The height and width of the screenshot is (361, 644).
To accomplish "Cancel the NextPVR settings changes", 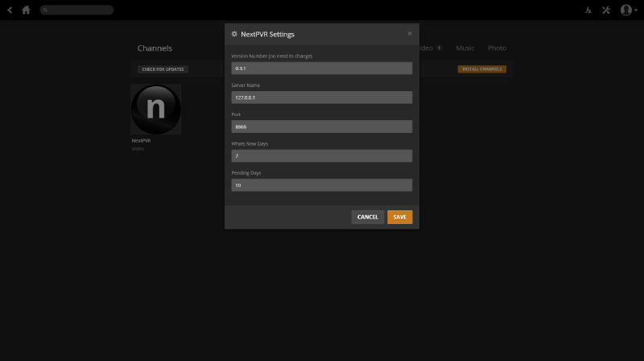I will [368, 217].
